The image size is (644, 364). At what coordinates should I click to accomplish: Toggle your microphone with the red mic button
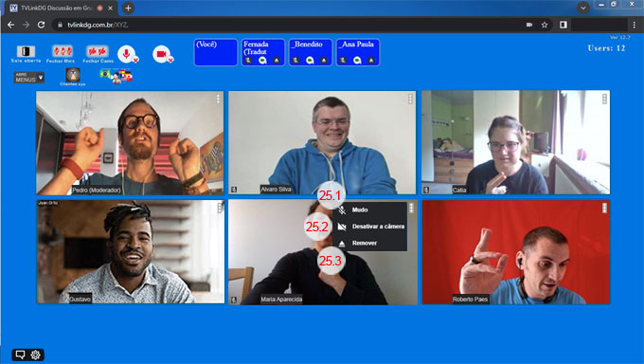click(x=126, y=54)
